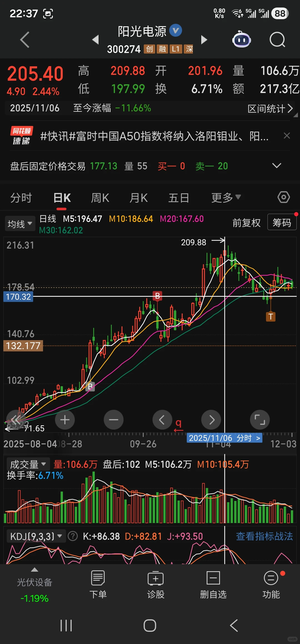Tap Android back button
The width and height of the screenshot is (300, 644).
point(234,626)
